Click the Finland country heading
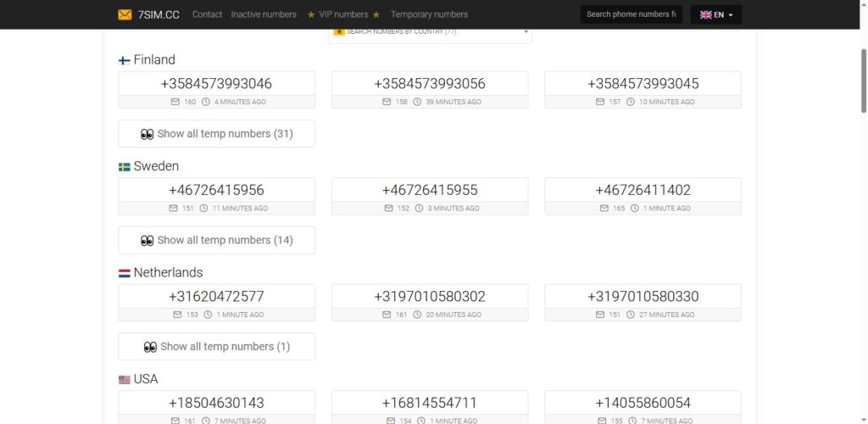The height and width of the screenshot is (424, 868). (x=154, y=59)
